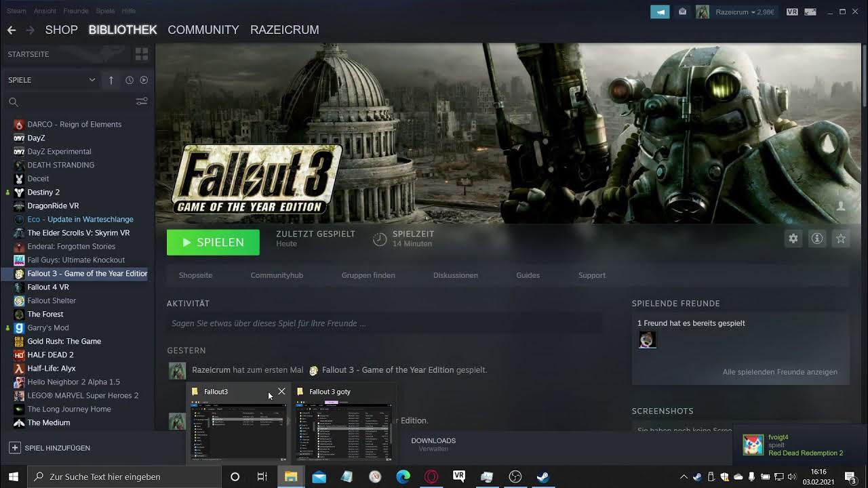Click the Razeicrum profile avatar
This screenshot has width=868, height=488.
(x=703, y=12)
